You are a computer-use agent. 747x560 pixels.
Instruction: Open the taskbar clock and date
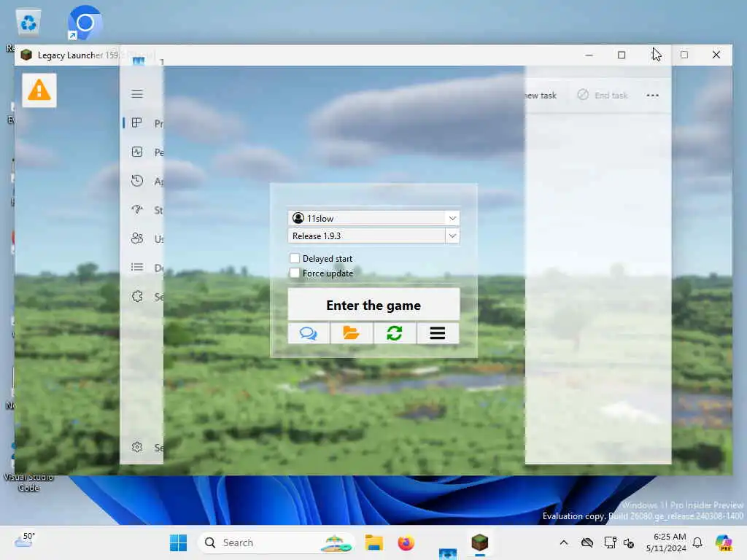tap(666, 542)
